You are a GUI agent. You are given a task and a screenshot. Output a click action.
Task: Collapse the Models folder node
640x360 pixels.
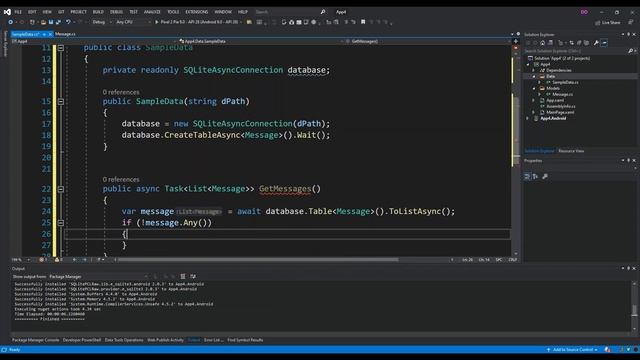534,89
